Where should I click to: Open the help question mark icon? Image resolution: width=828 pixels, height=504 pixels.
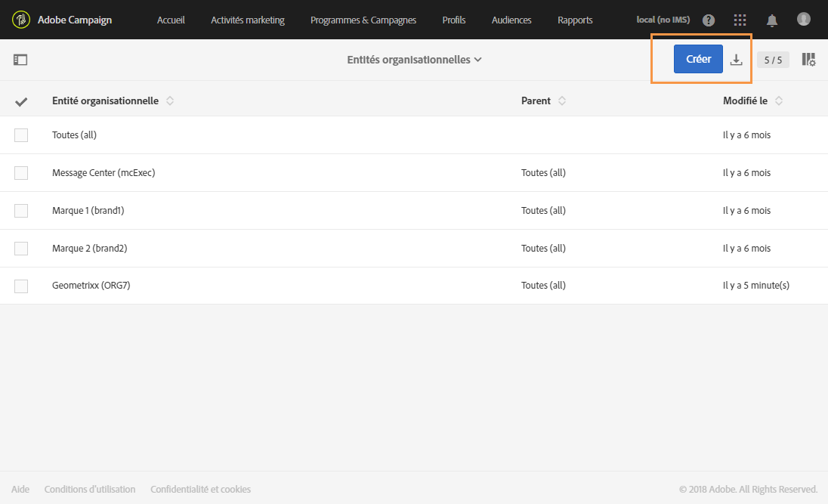point(709,20)
